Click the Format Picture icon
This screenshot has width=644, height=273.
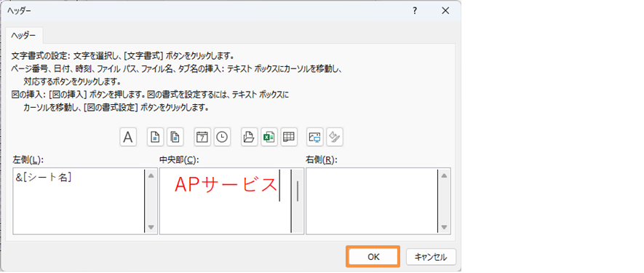point(335,137)
